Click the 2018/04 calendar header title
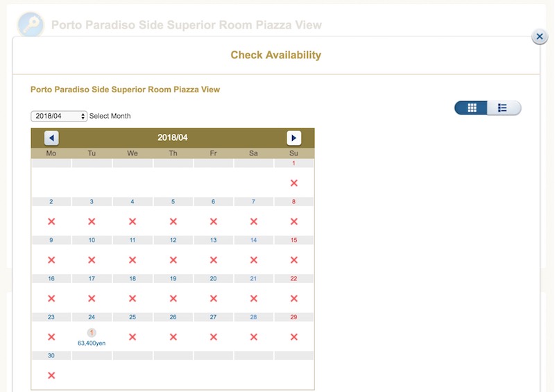The image size is (555, 392). point(173,138)
